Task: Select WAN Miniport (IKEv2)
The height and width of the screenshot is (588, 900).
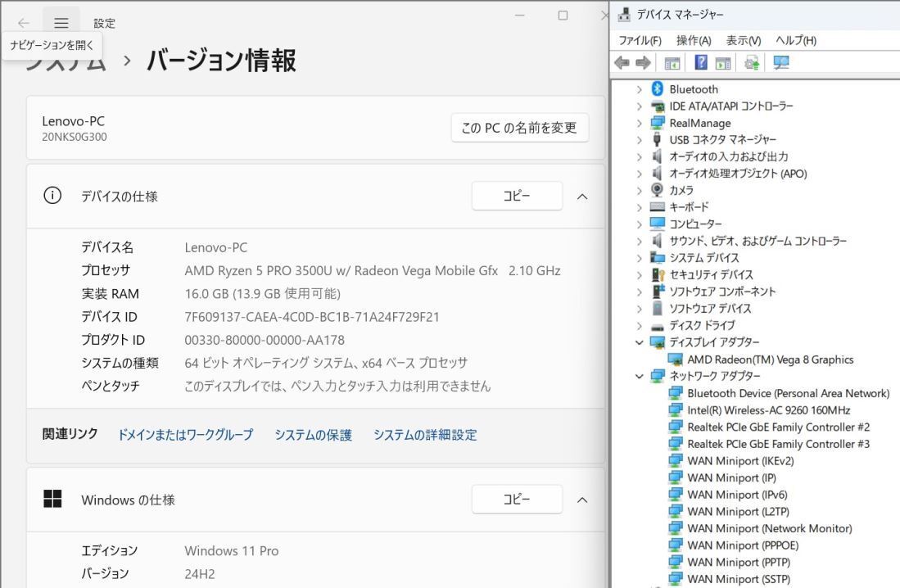Action: (740, 460)
